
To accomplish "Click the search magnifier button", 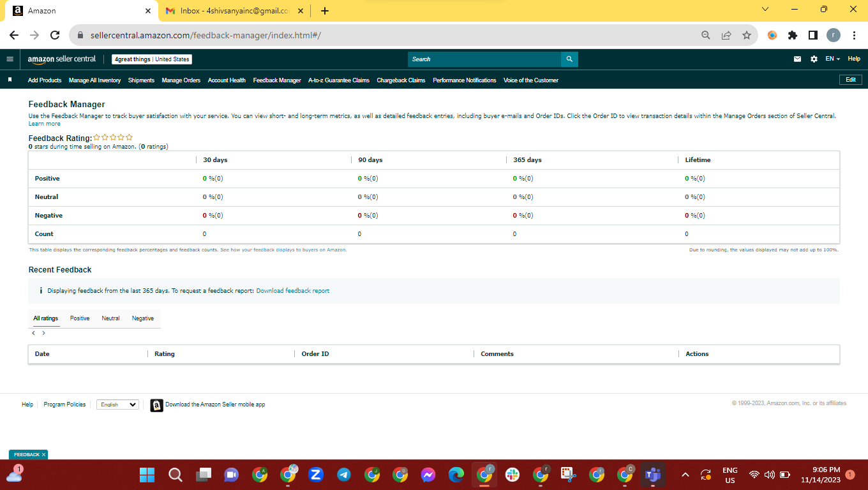I will click(569, 59).
